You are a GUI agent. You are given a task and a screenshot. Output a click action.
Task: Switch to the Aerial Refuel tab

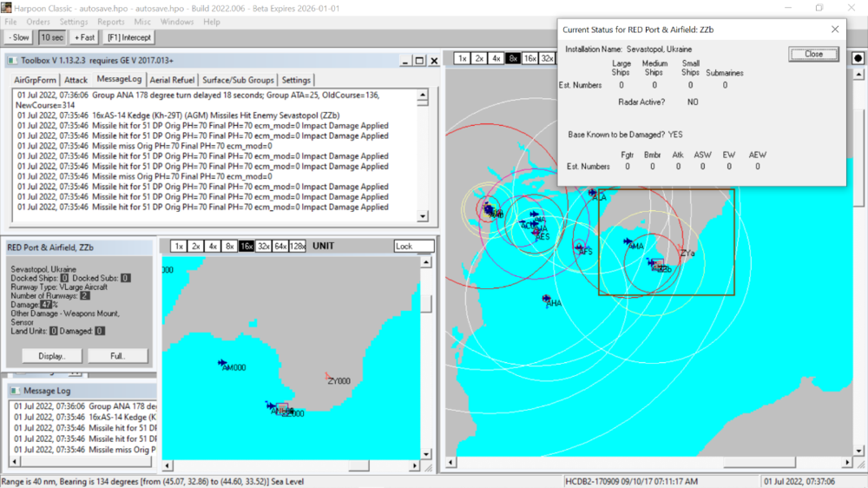coord(172,80)
